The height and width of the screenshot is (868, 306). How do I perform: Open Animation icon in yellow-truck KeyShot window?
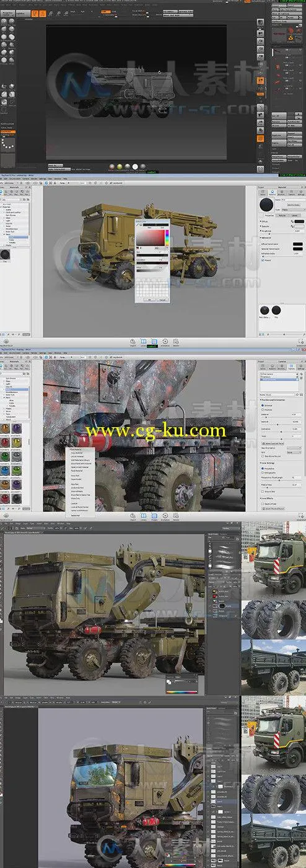click(x=165, y=341)
